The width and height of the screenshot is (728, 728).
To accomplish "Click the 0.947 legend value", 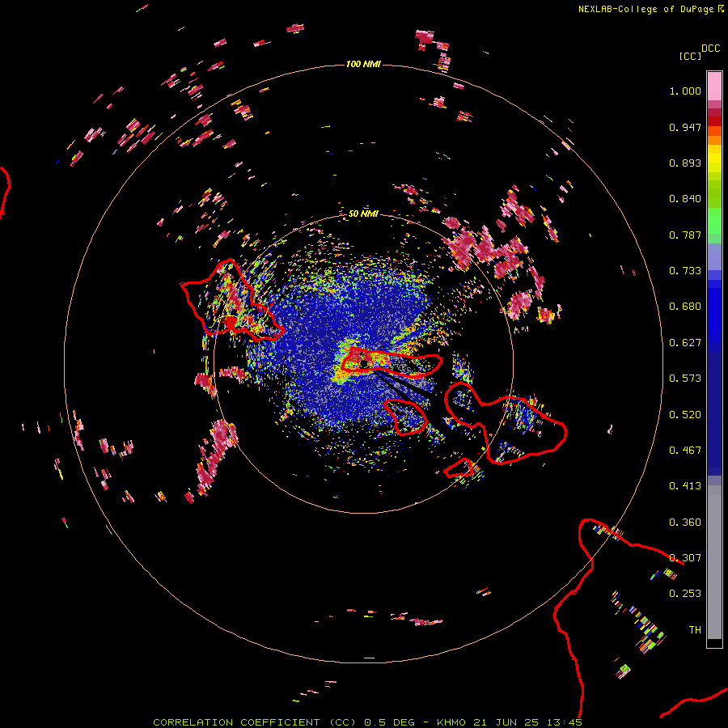I will pos(685,127).
